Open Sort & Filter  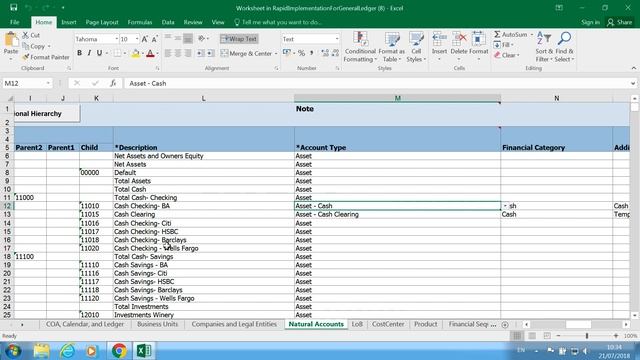pos(544,47)
